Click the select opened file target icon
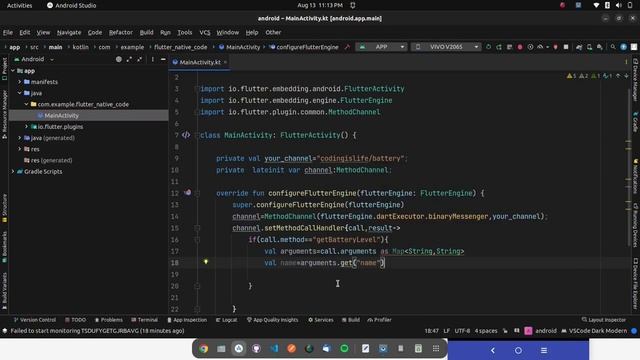 [x=118, y=59]
